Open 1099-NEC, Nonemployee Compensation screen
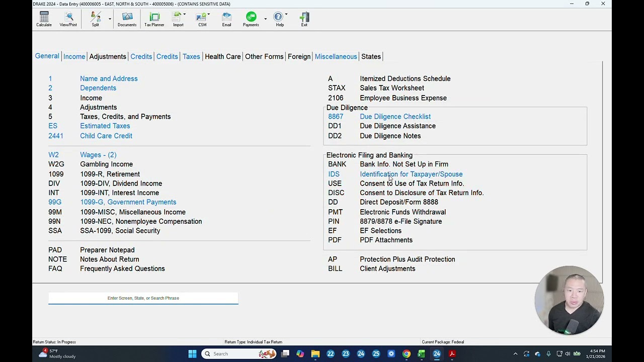This screenshot has height=362, width=644. [x=141, y=221]
